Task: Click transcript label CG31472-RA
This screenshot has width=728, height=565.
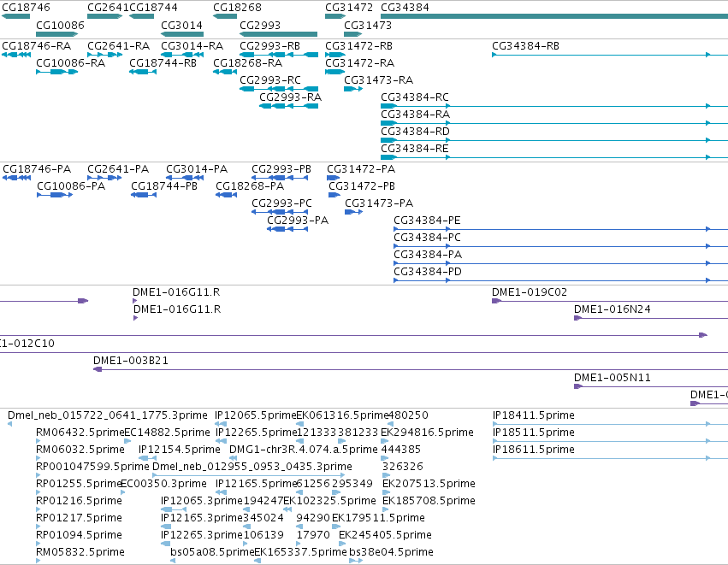Action: [x=359, y=63]
